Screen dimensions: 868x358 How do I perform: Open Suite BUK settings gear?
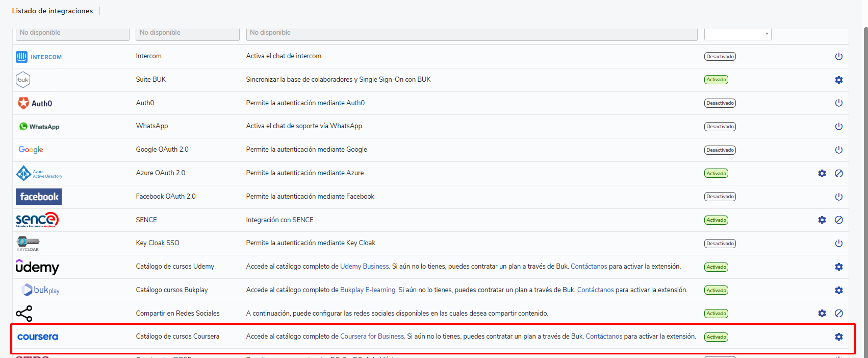(838, 80)
